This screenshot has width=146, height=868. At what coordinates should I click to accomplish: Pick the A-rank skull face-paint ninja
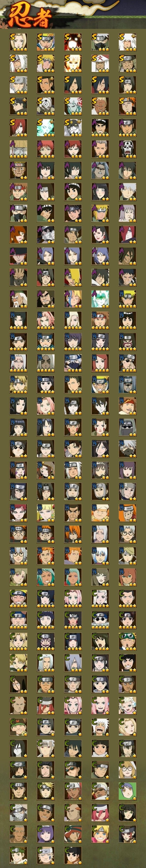pos(128,149)
